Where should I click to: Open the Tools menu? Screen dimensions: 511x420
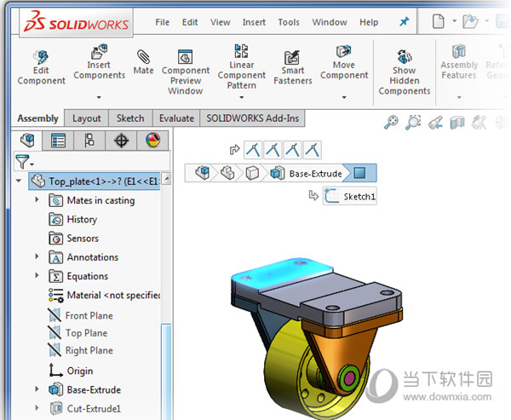point(289,22)
